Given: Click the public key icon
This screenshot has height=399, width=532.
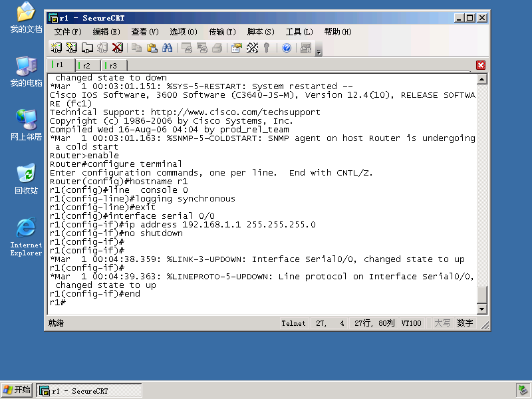Looking at the screenshot, I should [x=267, y=48].
